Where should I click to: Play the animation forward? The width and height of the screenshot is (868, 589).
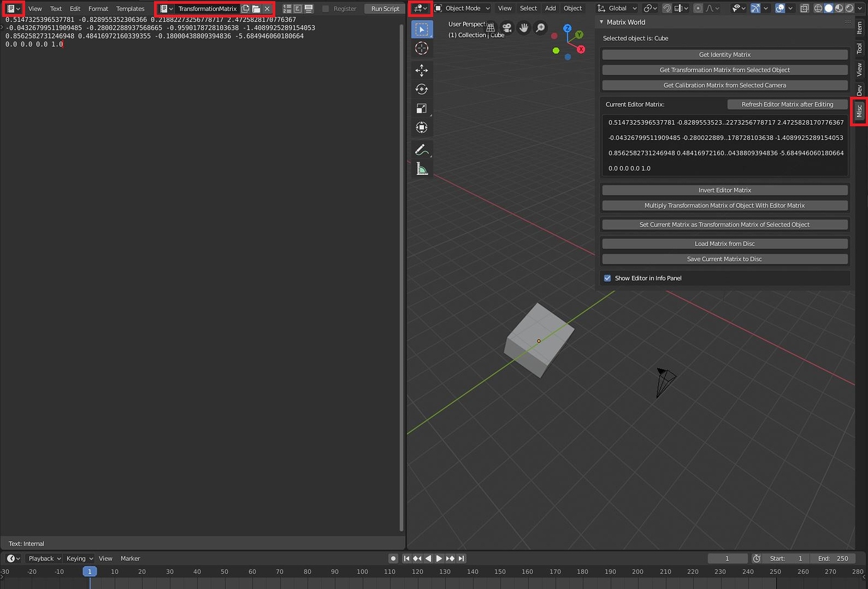coord(439,558)
